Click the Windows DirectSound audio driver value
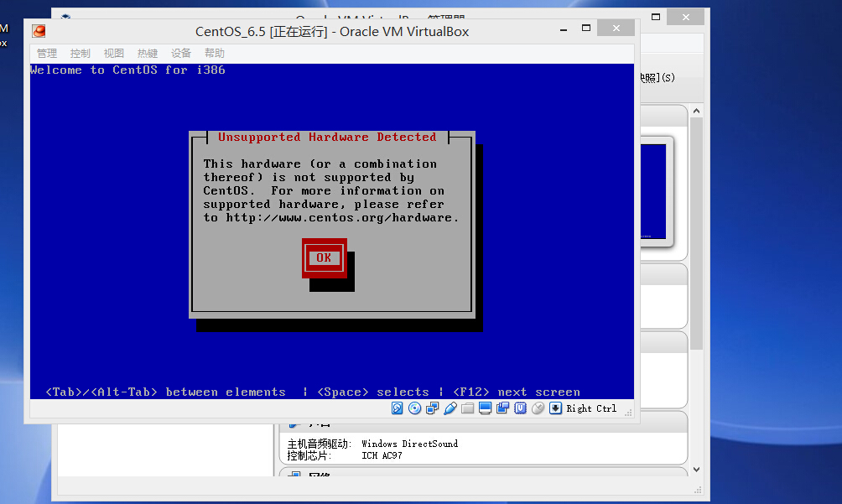The height and width of the screenshot is (504, 842). (x=410, y=444)
